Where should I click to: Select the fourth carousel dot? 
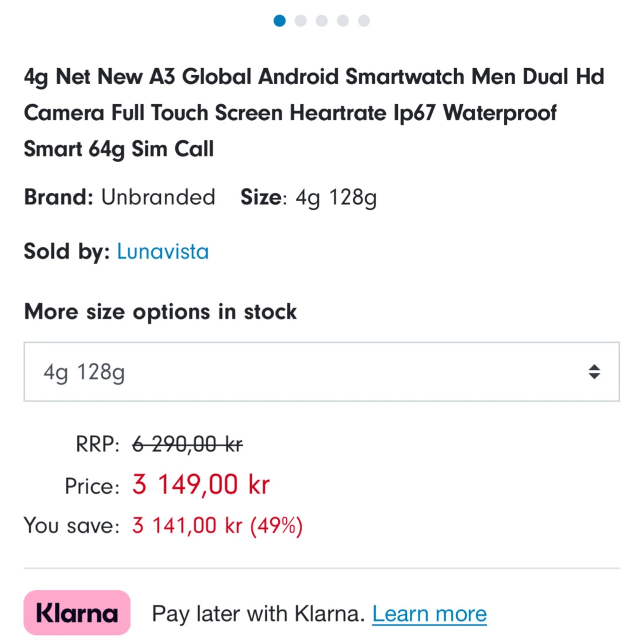pyautogui.click(x=342, y=21)
